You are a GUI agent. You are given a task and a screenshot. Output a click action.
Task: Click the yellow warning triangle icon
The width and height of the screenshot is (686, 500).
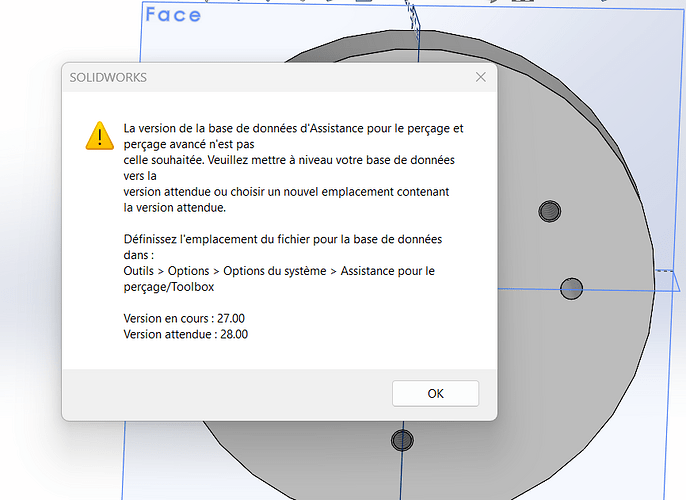100,136
